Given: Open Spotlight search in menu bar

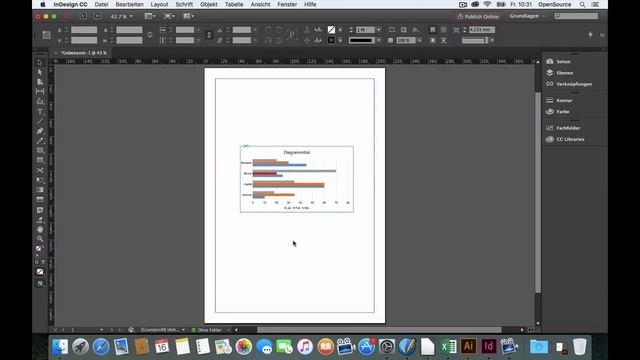Looking at the screenshot, I should pyautogui.click(x=582, y=4).
